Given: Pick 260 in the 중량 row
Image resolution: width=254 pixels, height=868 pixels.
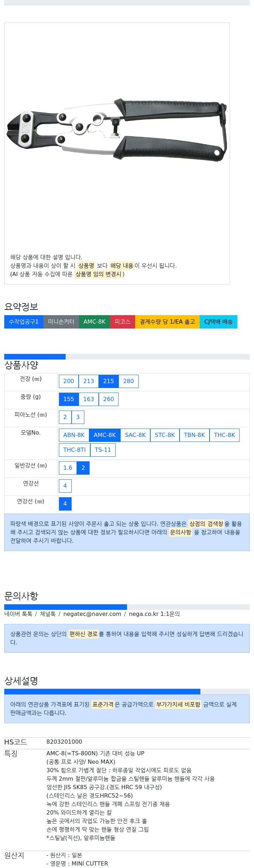Looking at the screenshot, I should pos(108,399).
